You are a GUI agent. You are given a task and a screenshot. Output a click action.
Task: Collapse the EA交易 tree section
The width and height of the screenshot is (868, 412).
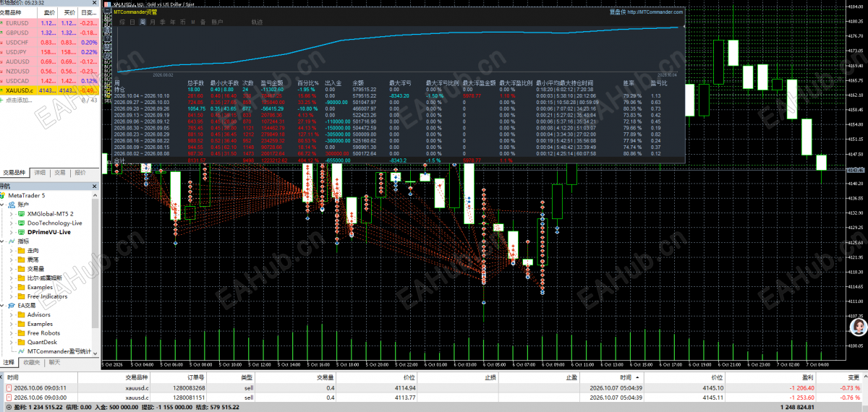pos(4,306)
